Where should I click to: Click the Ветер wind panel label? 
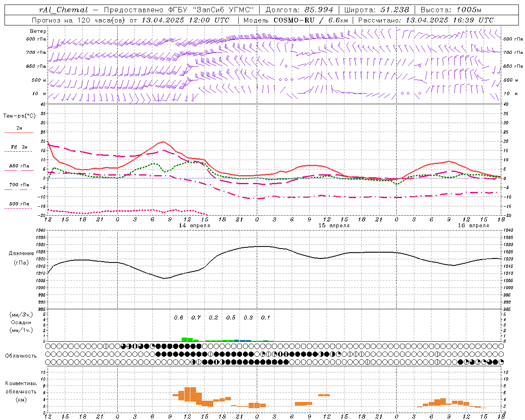pyautogui.click(x=38, y=31)
